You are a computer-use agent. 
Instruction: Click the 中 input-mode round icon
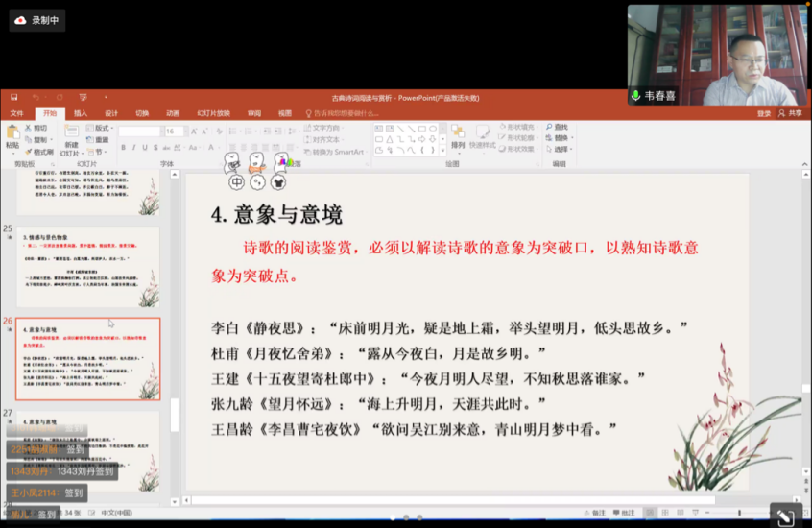[237, 182]
